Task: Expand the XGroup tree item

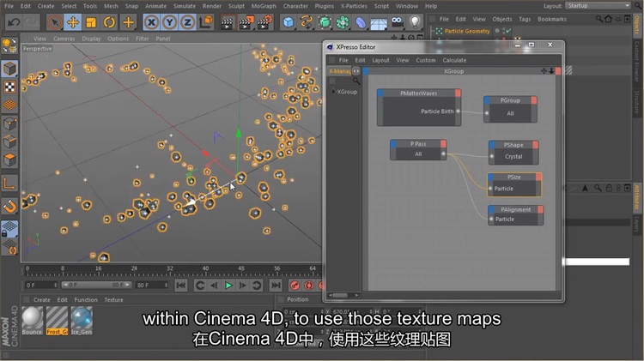Action: pyautogui.click(x=333, y=92)
